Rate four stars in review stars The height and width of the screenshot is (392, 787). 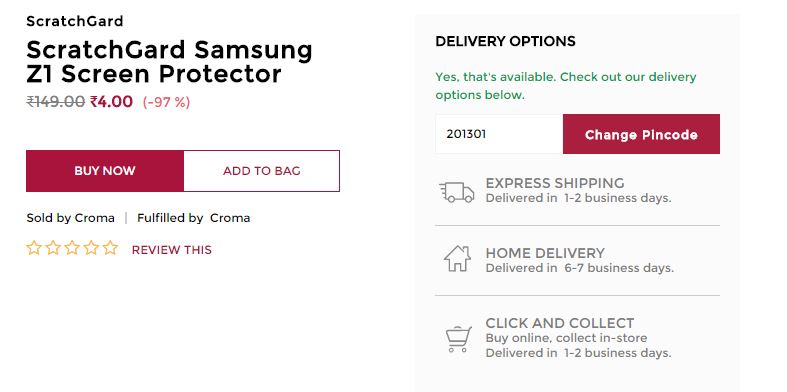pyautogui.click(x=91, y=248)
